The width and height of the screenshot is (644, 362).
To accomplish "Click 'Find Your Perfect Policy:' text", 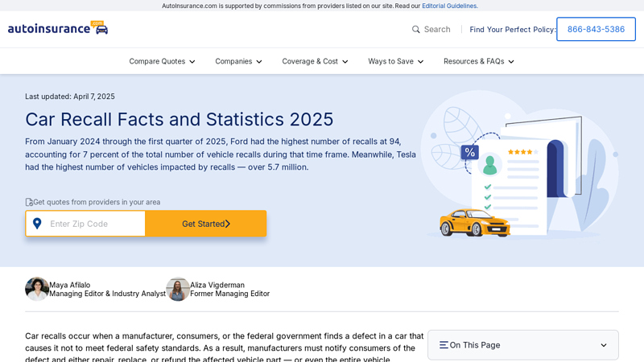I will (513, 30).
